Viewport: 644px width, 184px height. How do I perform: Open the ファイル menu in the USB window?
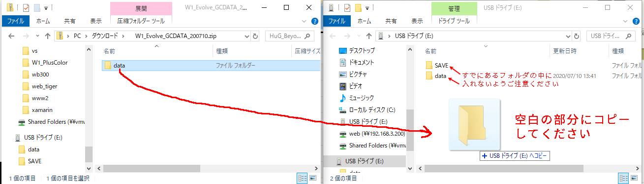[337, 21]
